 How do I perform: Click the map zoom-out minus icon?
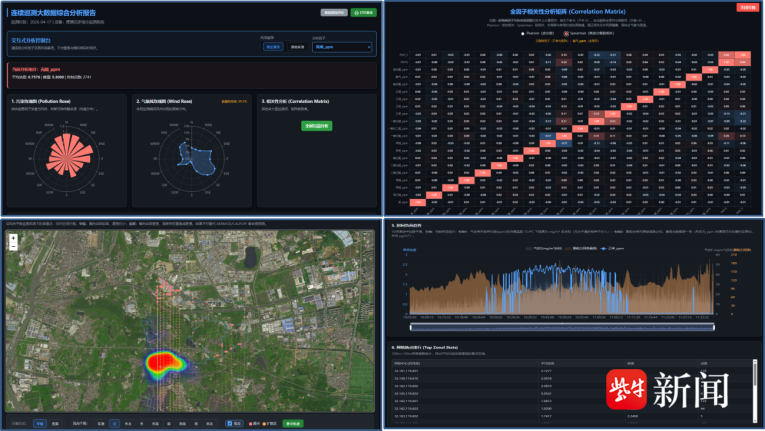[13, 246]
